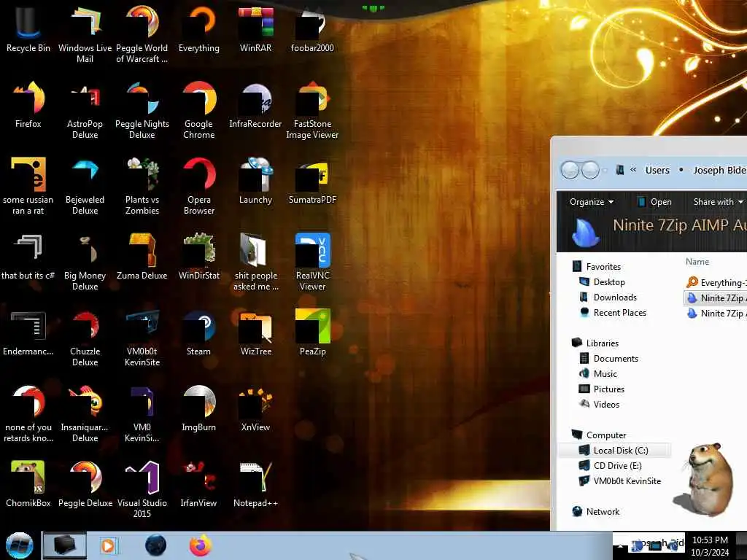Select CD Drive (E:) in Explorer
747x560 pixels.
(x=611, y=465)
